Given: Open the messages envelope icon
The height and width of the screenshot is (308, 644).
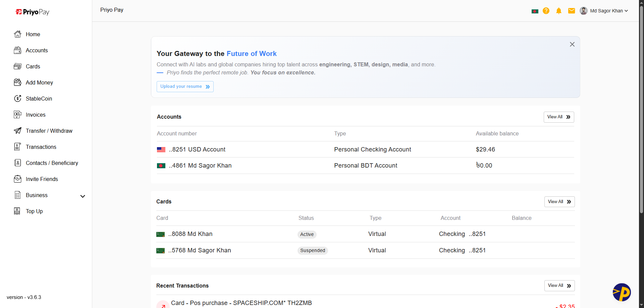Looking at the screenshot, I should pyautogui.click(x=571, y=11).
